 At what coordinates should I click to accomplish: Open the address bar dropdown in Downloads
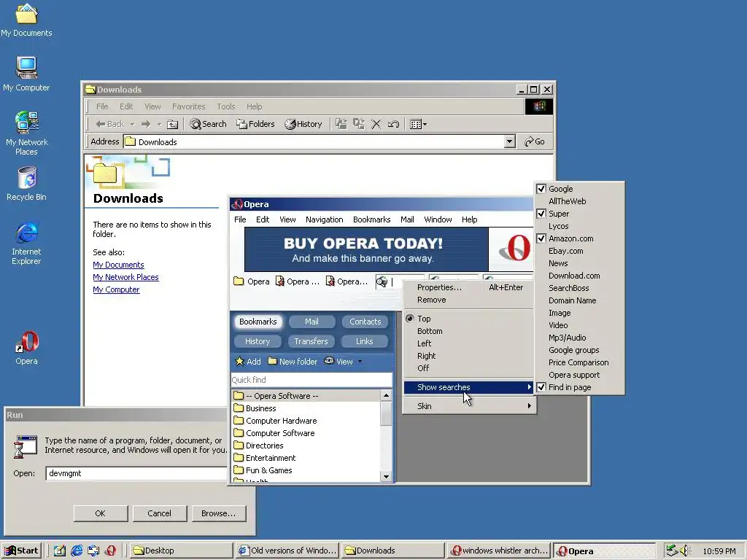510,141
